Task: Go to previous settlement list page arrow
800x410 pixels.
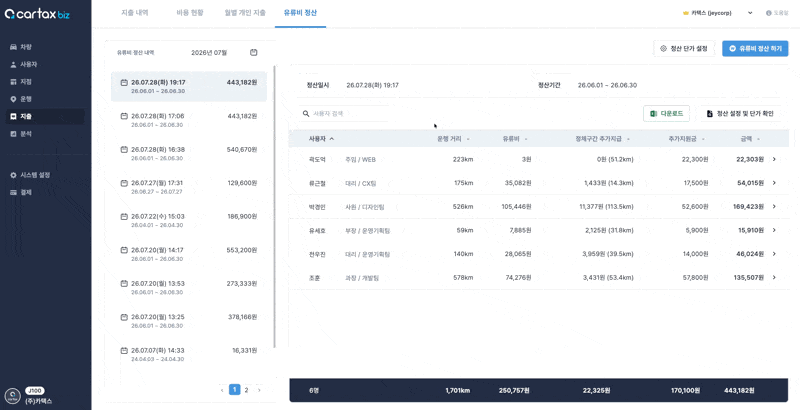Action: (222, 390)
